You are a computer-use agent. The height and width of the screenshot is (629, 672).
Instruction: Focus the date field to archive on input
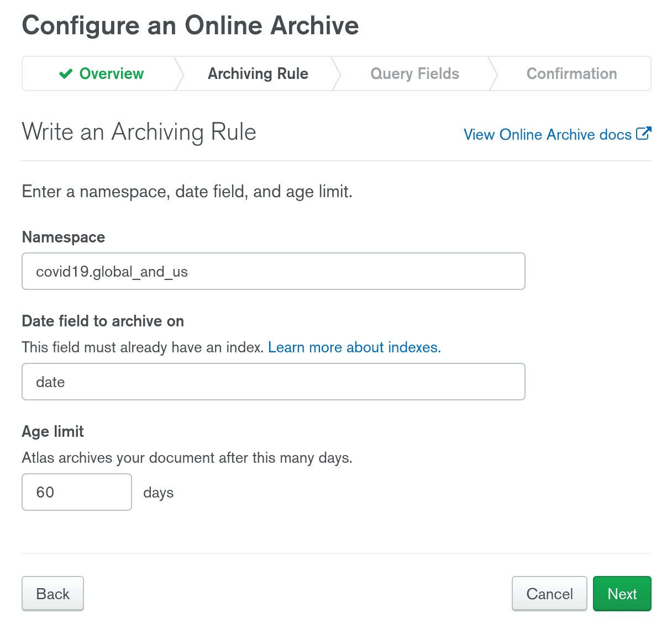[x=273, y=382]
